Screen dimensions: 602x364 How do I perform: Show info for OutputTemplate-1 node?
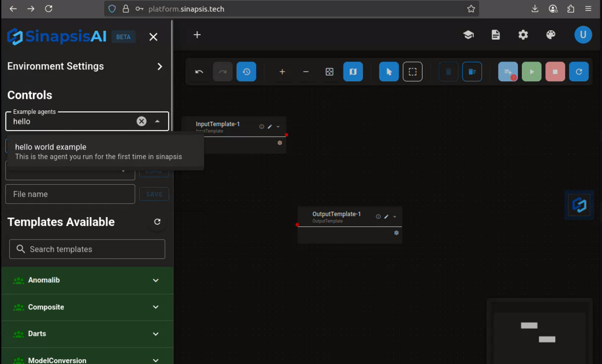pyautogui.click(x=378, y=217)
